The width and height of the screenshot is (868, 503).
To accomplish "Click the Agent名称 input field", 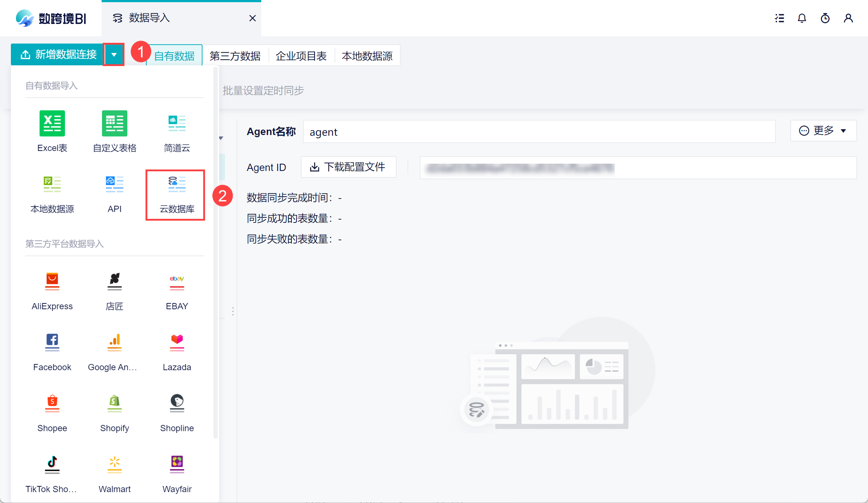I will (539, 132).
